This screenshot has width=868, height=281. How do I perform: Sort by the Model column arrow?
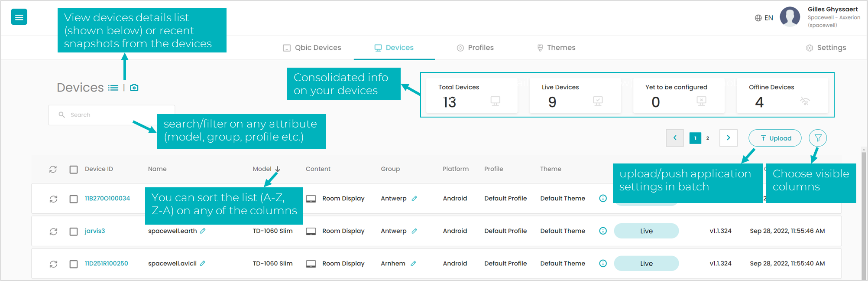click(x=278, y=169)
